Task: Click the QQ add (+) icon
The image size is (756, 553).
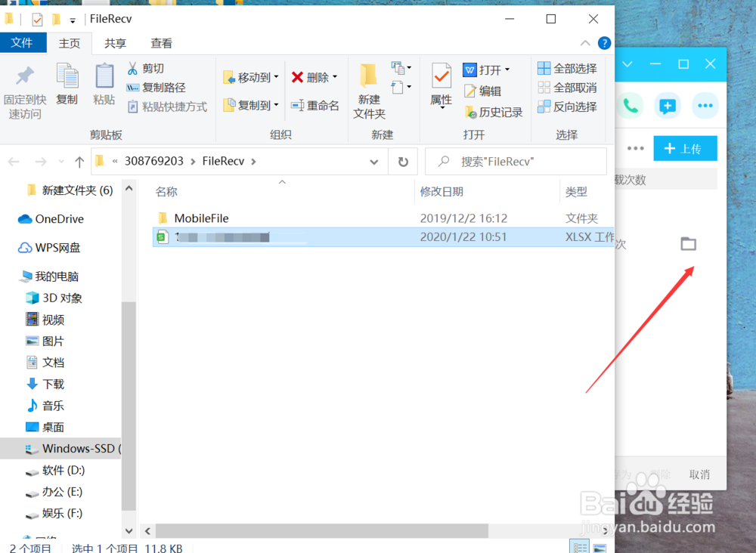Action: (668, 106)
